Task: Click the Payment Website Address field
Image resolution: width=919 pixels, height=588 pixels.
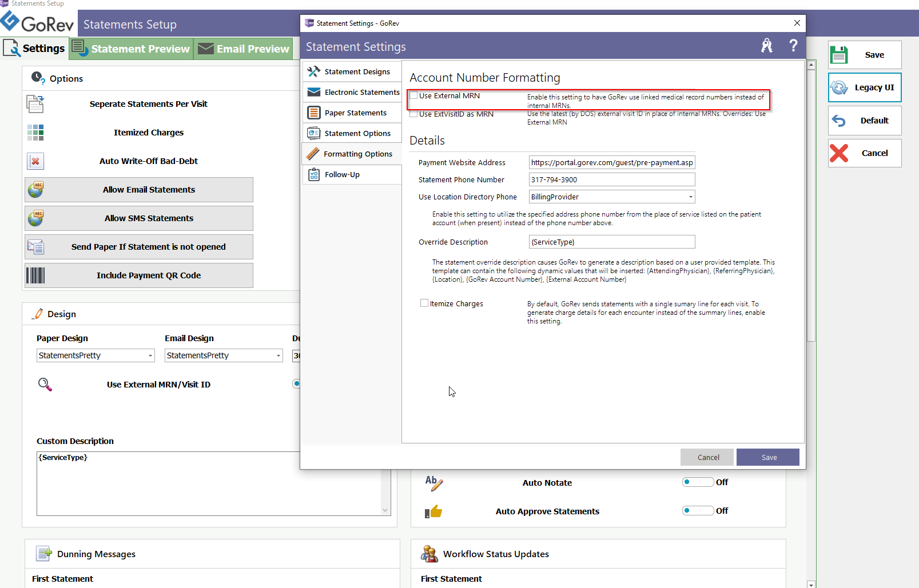Action: click(x=612, y=162)
